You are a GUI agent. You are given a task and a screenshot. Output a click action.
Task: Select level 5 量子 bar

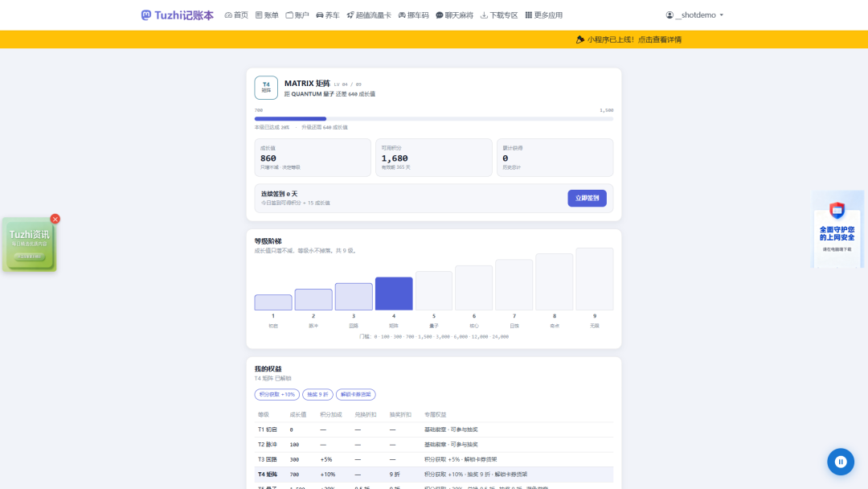pyautogui.click(x=434, y=290)
